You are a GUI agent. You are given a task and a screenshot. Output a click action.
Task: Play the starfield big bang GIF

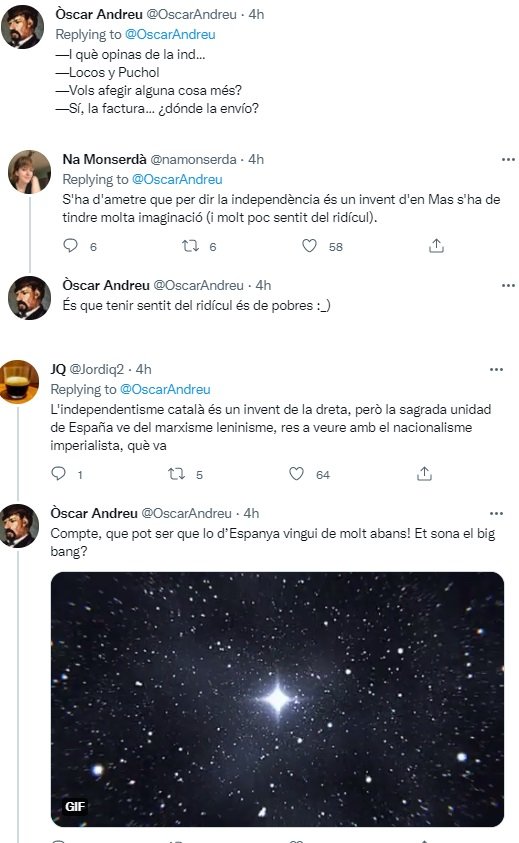[278, 699]
